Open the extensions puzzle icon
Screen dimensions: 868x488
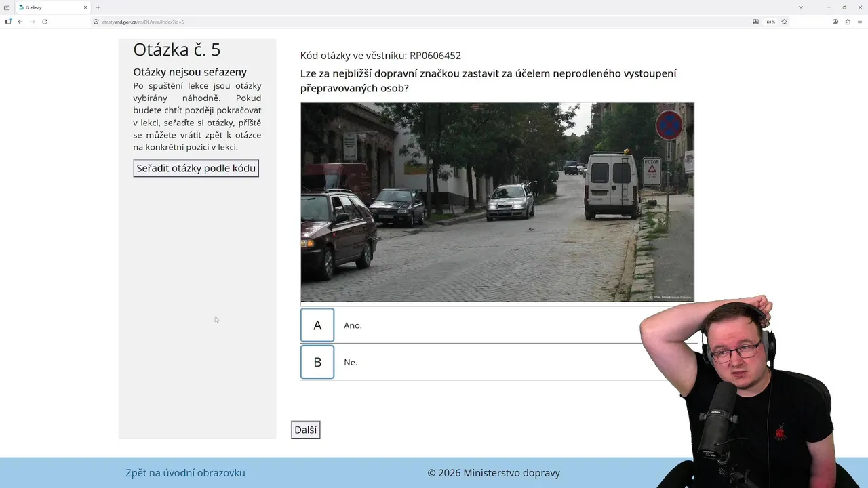click(848, 22)
